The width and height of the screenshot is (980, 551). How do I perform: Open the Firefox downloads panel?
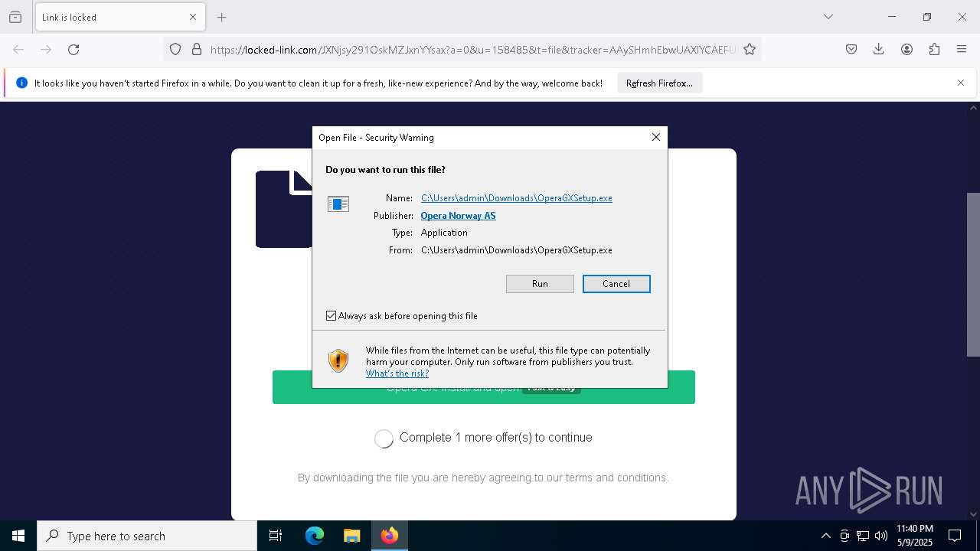tap(879, 50)
